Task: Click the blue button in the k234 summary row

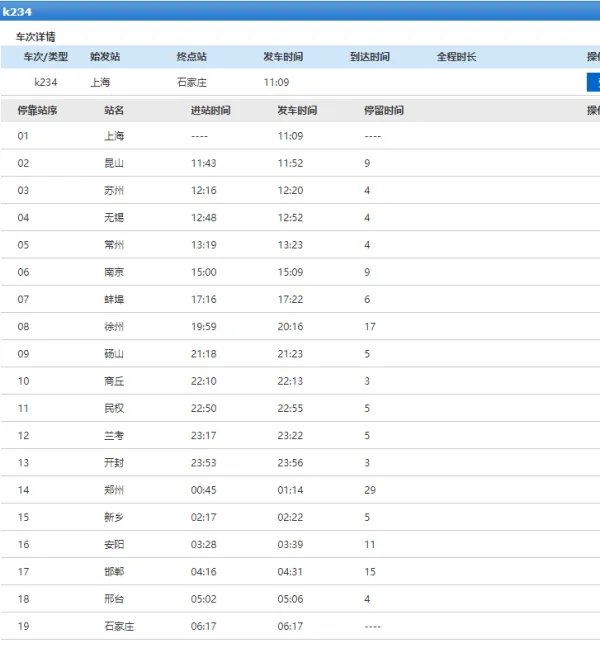Action: tap(593, 82)
